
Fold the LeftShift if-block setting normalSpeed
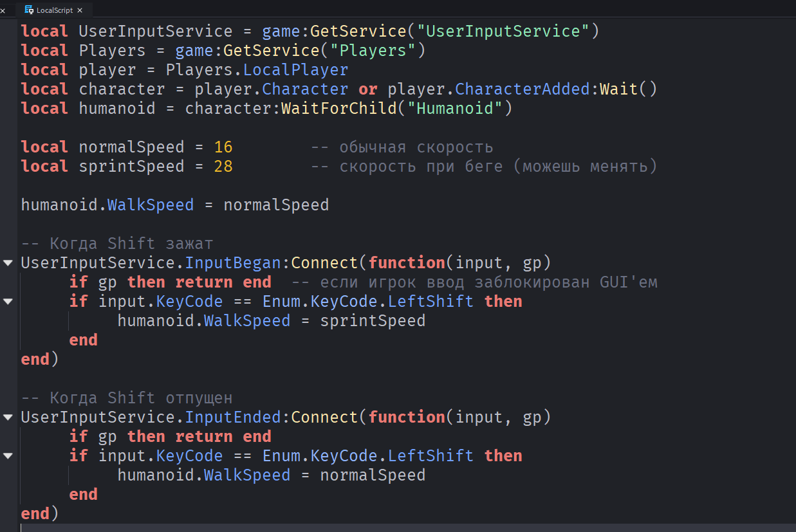tap(8, 456)
